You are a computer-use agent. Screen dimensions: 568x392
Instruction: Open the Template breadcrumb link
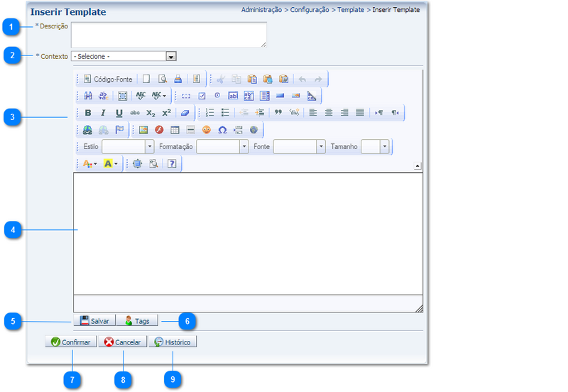[x=351, y=10]
